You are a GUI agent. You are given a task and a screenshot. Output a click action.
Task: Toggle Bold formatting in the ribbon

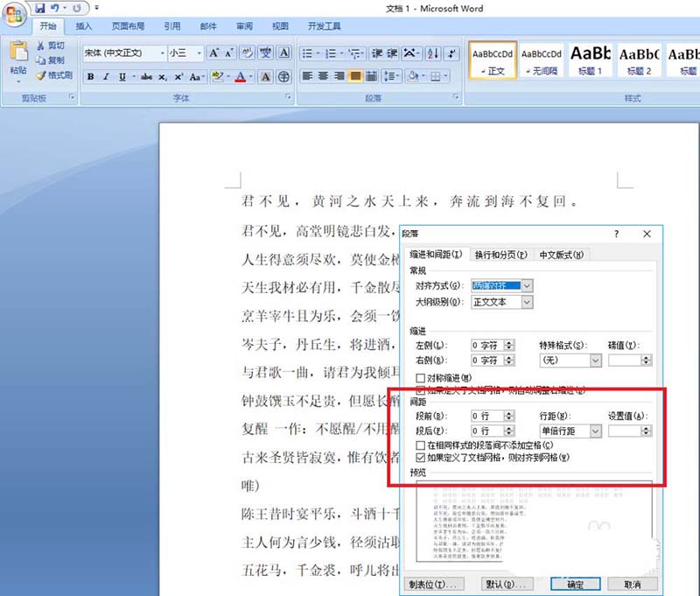point(90,77)
